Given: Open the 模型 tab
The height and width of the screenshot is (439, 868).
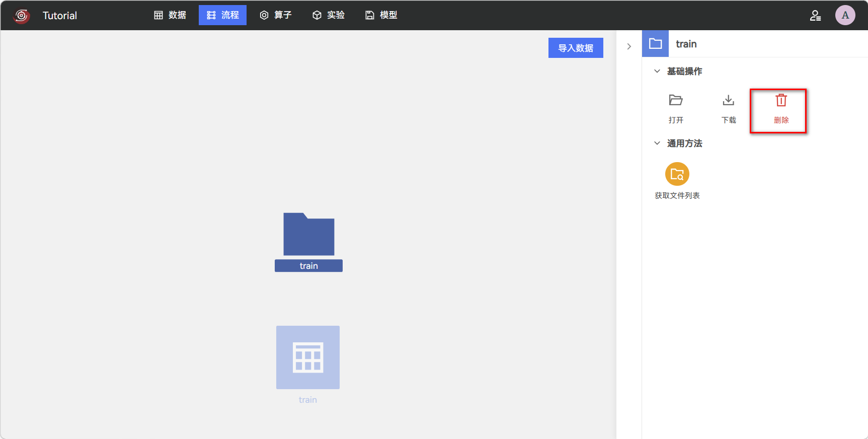Looking at the screenshot, I should point(381,15).
